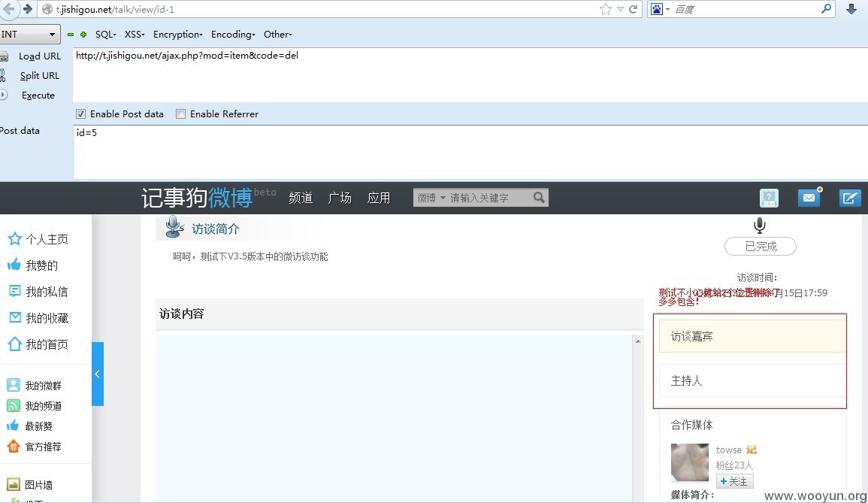Open the Encryption dropdown menu
Viewport: 868px width, 503px height.
(177, 35)
